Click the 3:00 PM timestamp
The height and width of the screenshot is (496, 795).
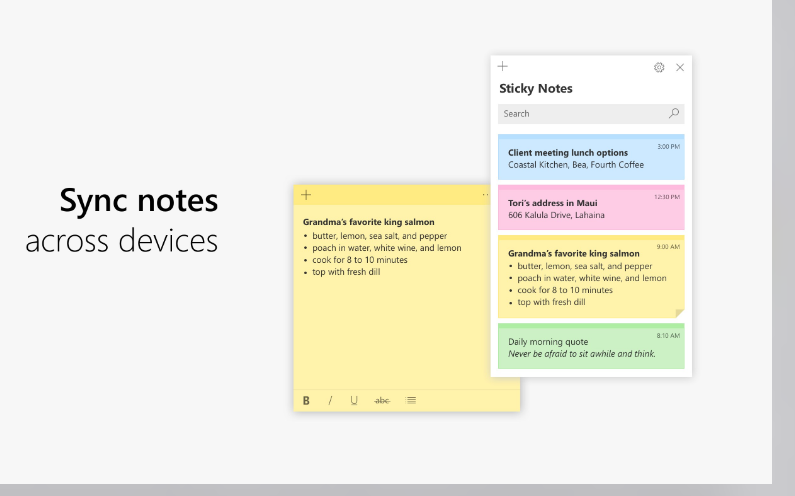pos(668,147)
